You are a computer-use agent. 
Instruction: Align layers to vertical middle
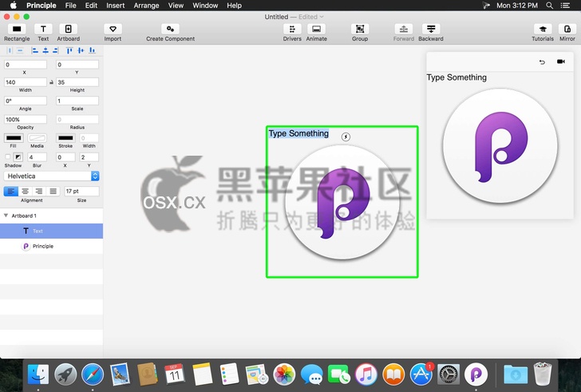[81, 50]
